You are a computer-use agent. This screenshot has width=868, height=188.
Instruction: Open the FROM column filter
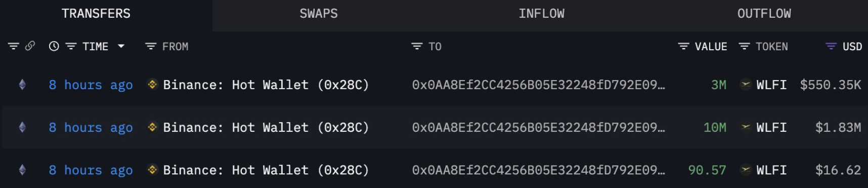pyautogui.click(x=151, y=47)
